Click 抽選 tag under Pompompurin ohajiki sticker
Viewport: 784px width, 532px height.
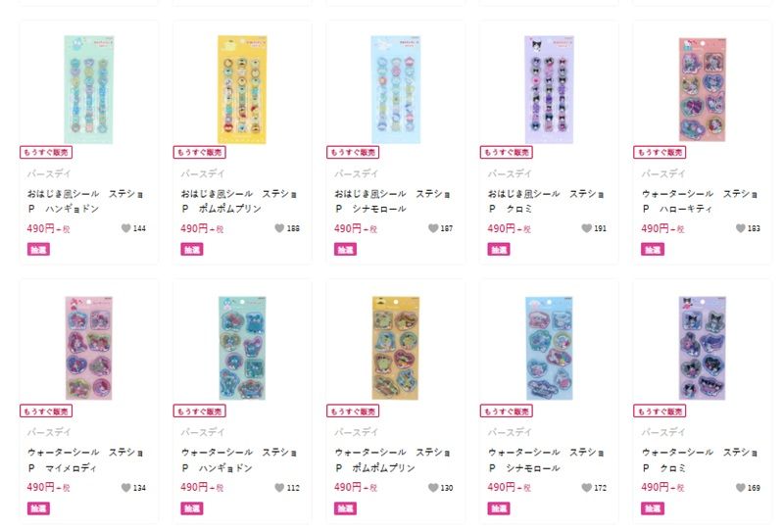pos(192,250)
